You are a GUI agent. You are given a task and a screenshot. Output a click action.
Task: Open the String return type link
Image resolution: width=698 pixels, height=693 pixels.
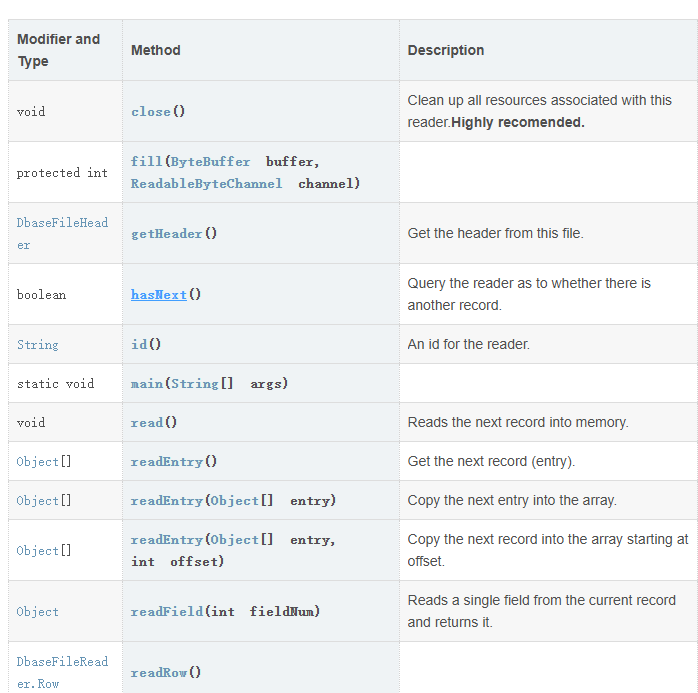click(38, 345)
